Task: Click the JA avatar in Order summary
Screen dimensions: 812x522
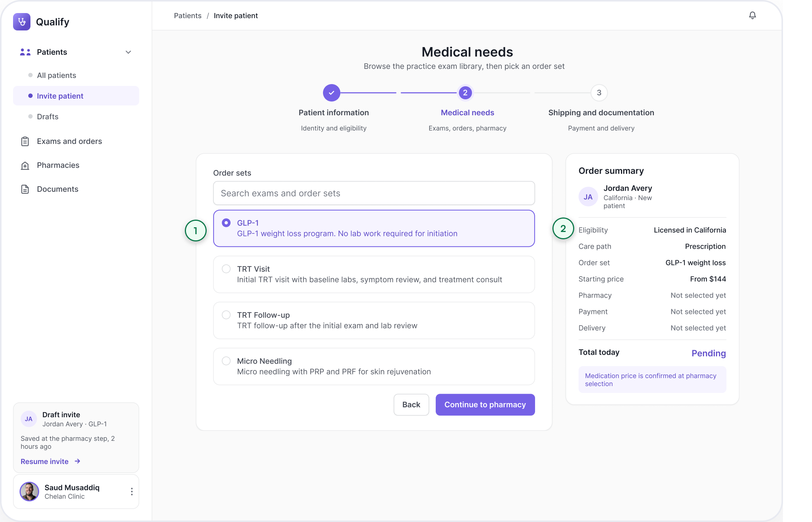Action: point(588,197)
